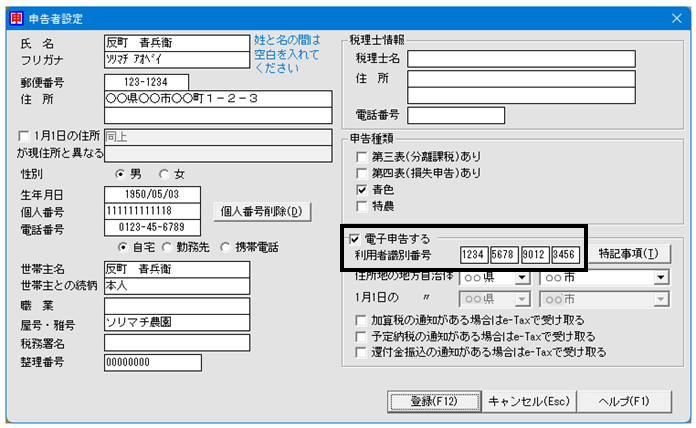Open the 1月1日の prefecture dropdown
Image resolution: width=696 pixels, height=428 pixels.
[x=522, y=299]
